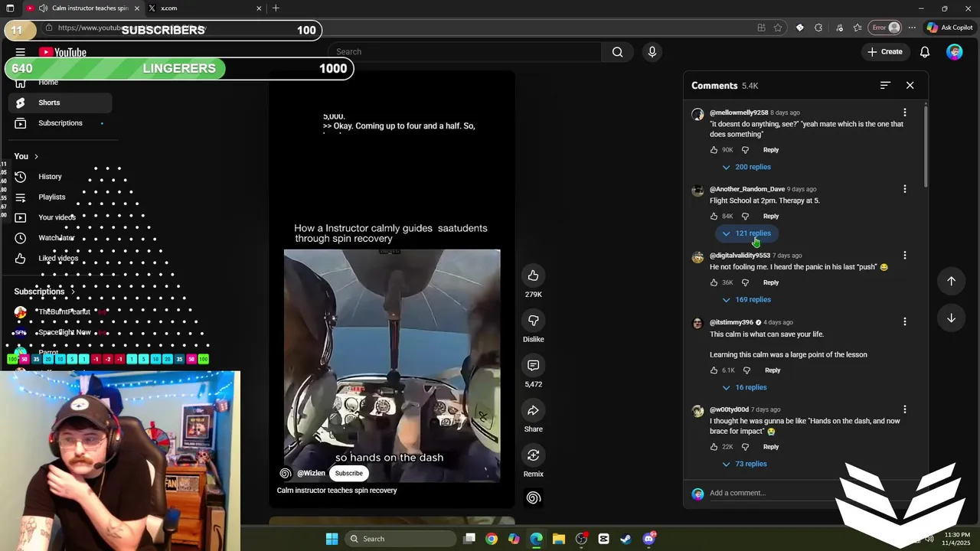The width and height of the screenshot is (980, 551).
Task: Open Subscriptions in the sidebar
Action: pyautogui.click(x=60, y=123)
